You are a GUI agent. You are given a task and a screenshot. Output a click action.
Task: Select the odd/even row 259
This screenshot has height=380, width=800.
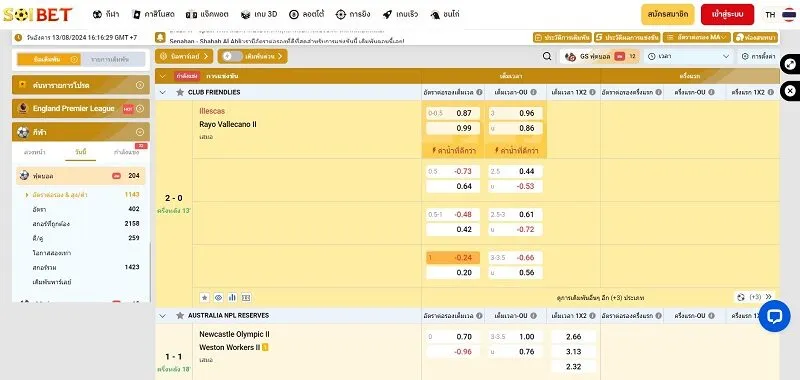pyautogui.click(x=82, y=238)
